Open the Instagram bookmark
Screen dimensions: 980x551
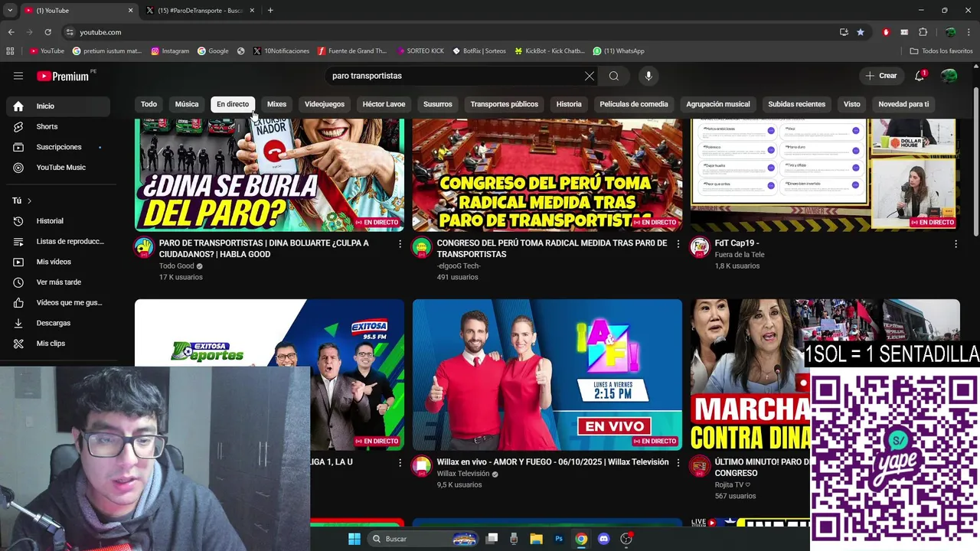(170, 51)
